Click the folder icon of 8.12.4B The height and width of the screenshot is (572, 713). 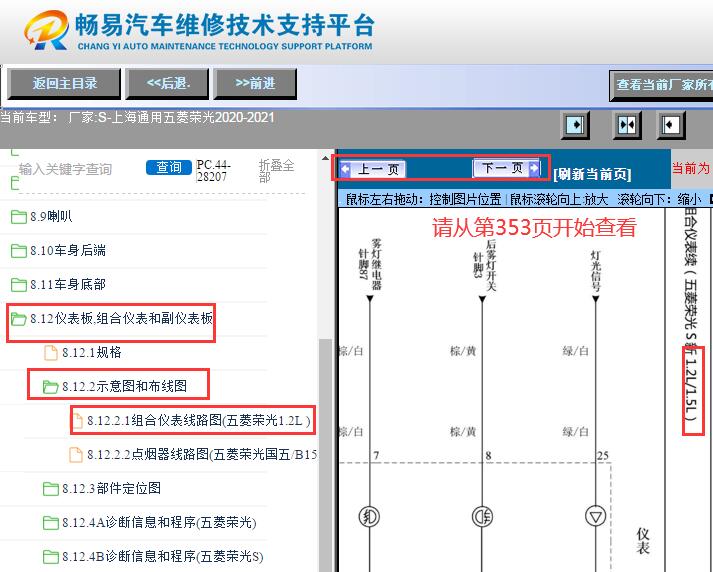(x=50, y=557)
